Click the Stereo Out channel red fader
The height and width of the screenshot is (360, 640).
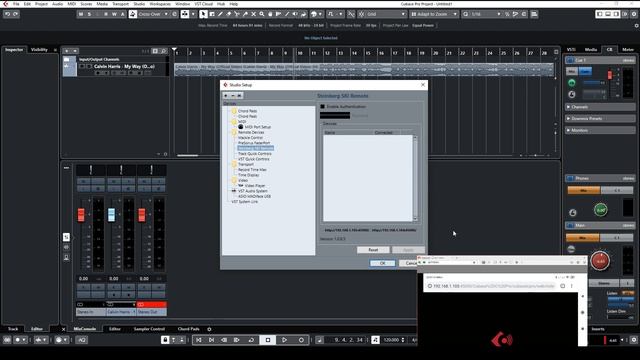click(142, 215)
